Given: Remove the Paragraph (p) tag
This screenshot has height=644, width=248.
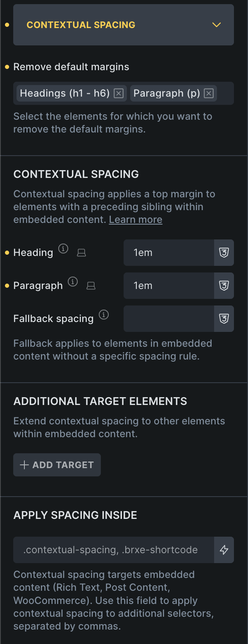Looking at the screenshot, I should point(209,94).
